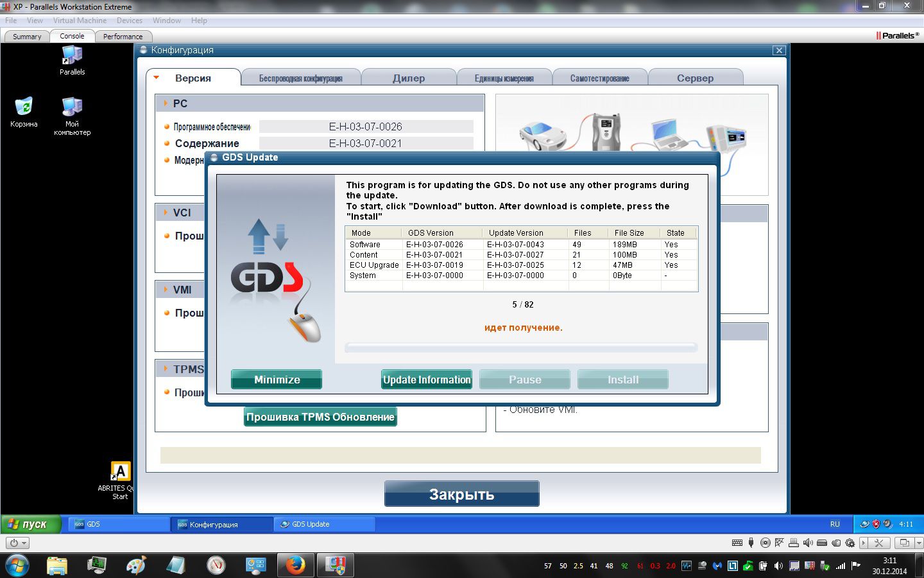Viewport: 924px width, 578px height.
Task: Select the Сервер tab
Action: 696,78
